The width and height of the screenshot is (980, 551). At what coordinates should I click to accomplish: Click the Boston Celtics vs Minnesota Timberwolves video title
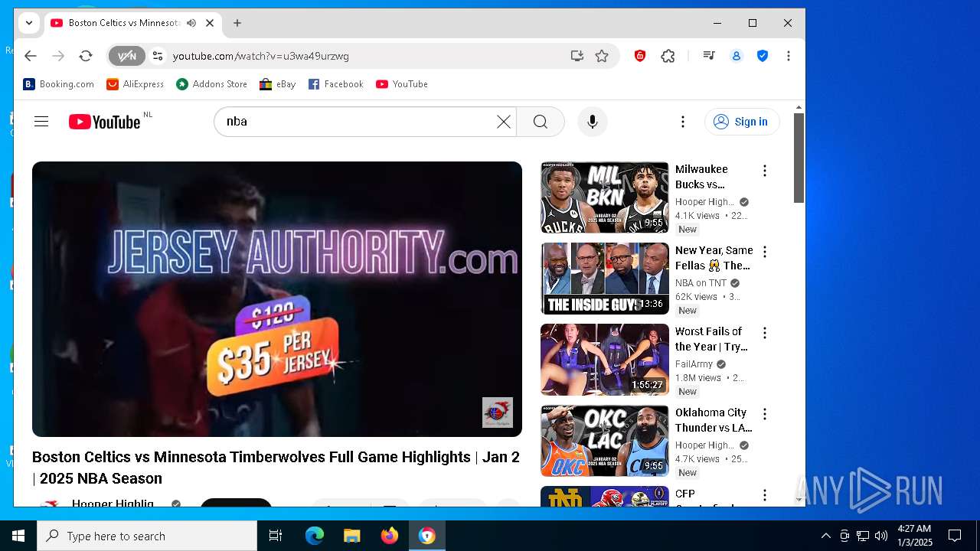click(276, 468)
